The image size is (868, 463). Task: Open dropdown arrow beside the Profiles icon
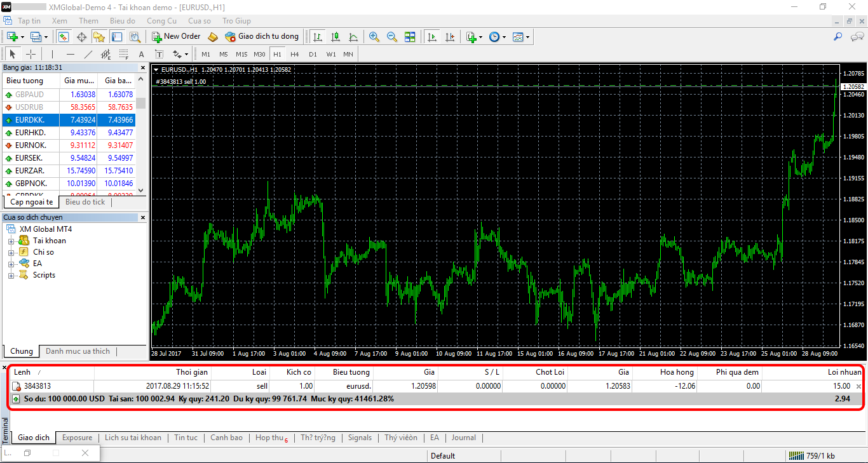(x=46, y=37)
